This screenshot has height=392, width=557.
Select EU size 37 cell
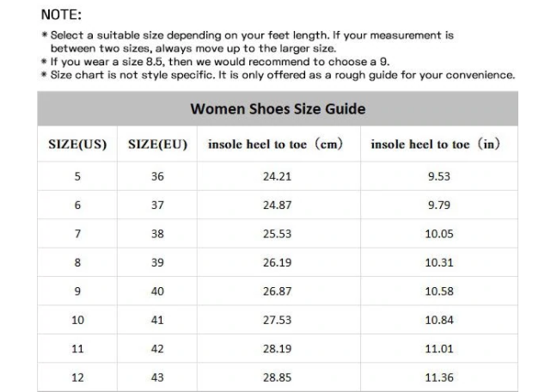[157, 205]
